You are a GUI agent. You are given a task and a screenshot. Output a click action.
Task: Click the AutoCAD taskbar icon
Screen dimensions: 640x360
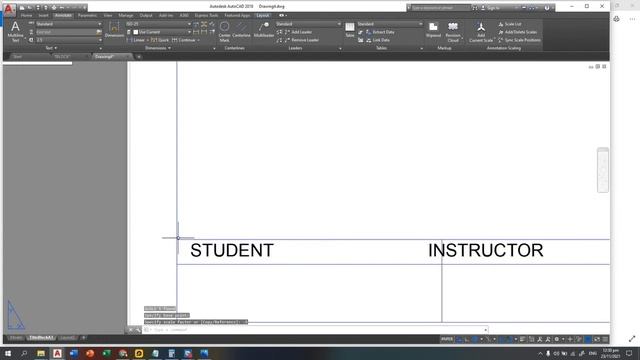(57, 353)
